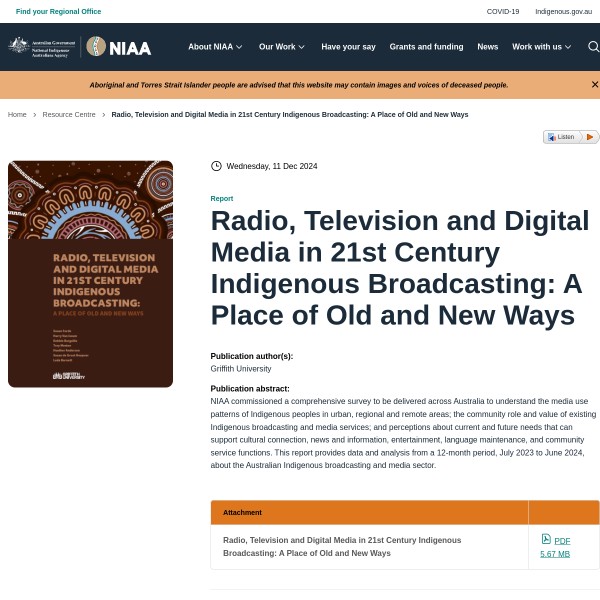Click Find your Regional Office link
The width and height of the screenshot is (600, 600).
58,11
